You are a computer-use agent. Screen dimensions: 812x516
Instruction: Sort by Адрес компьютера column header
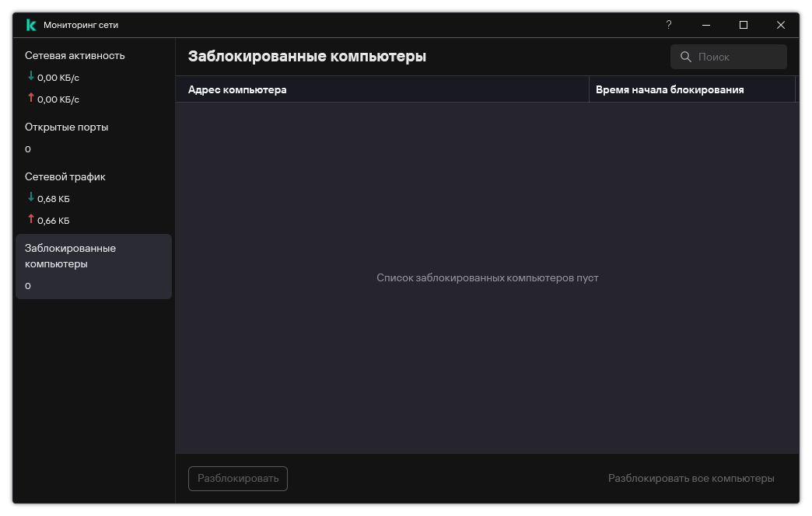coord(382,89)
